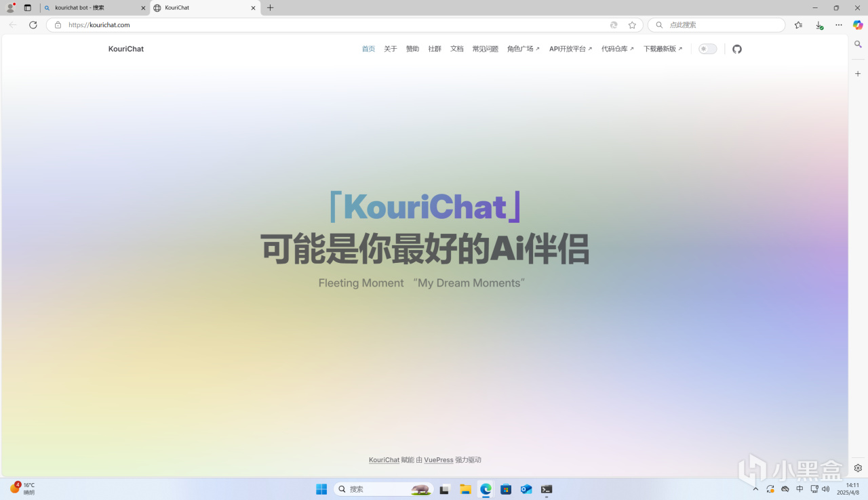The width and height of the screenshot is (868, 500).
Task: Open the volume speaker tray icon
Action: pyautogui.click(x=826, y=489)
